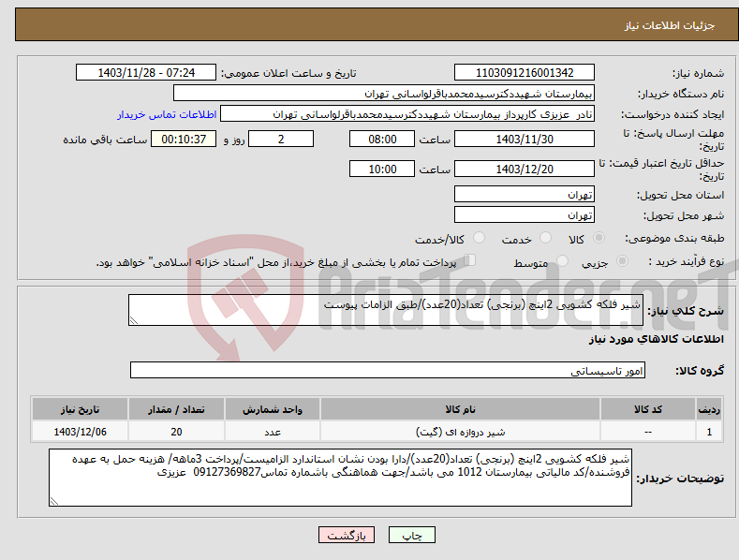Select the جزیی purchase type radio
739x560 pixels.
click(622, 260)
